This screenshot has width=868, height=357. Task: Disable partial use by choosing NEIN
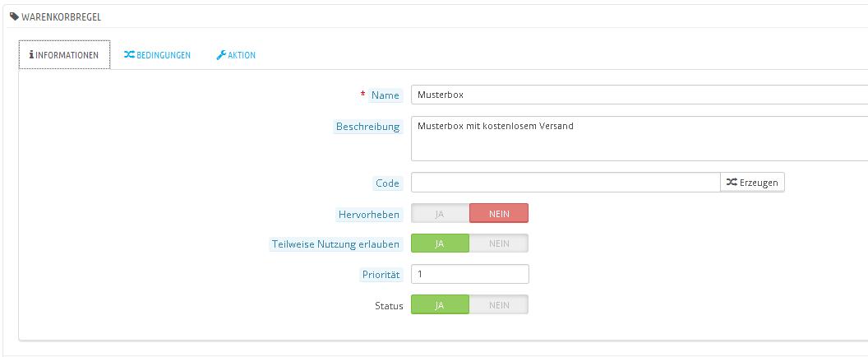tap(499, 243)
